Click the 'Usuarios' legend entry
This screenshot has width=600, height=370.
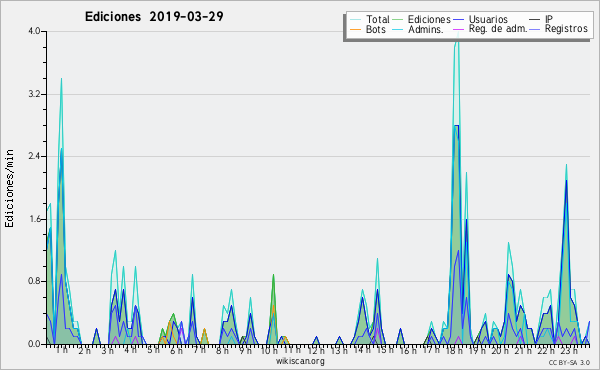tap(481, 19)
